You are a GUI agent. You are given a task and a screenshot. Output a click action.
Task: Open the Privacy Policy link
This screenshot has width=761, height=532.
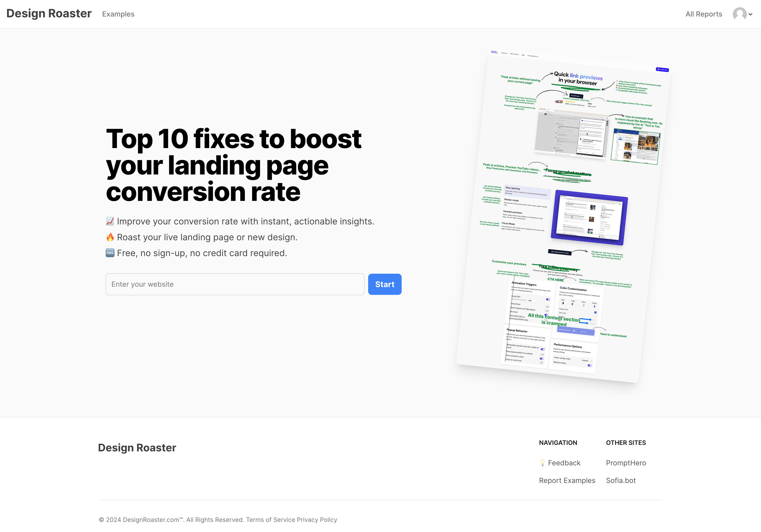coord(317,519)
